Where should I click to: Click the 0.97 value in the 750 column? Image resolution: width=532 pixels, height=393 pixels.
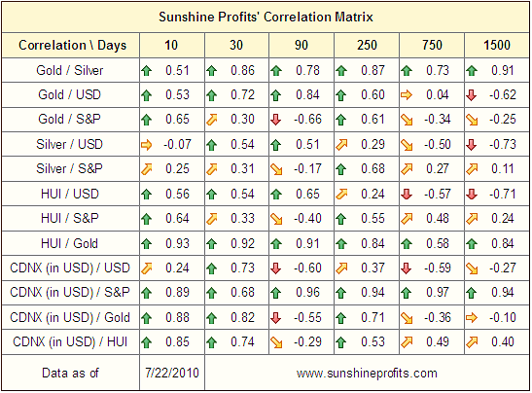(438, 293)
